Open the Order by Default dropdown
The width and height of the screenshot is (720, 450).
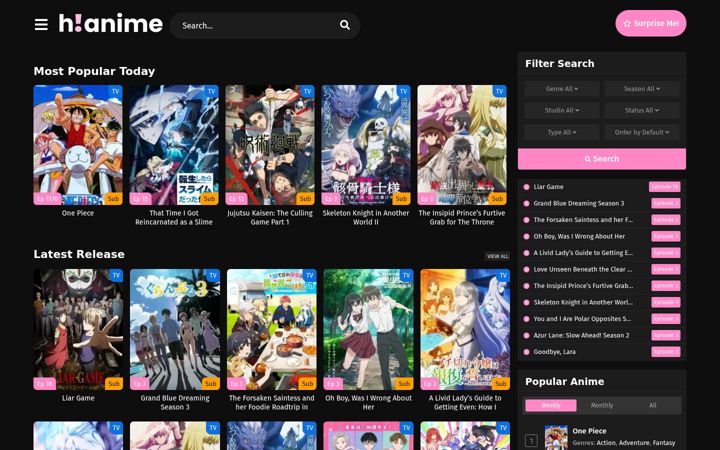(x=641, y=132)
